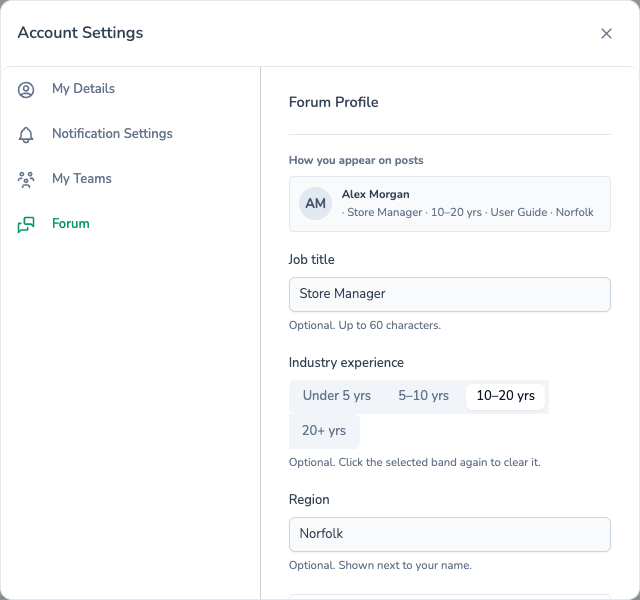Click the post appearance preview card
Screen dimensions: 640x600
point(450,204)
